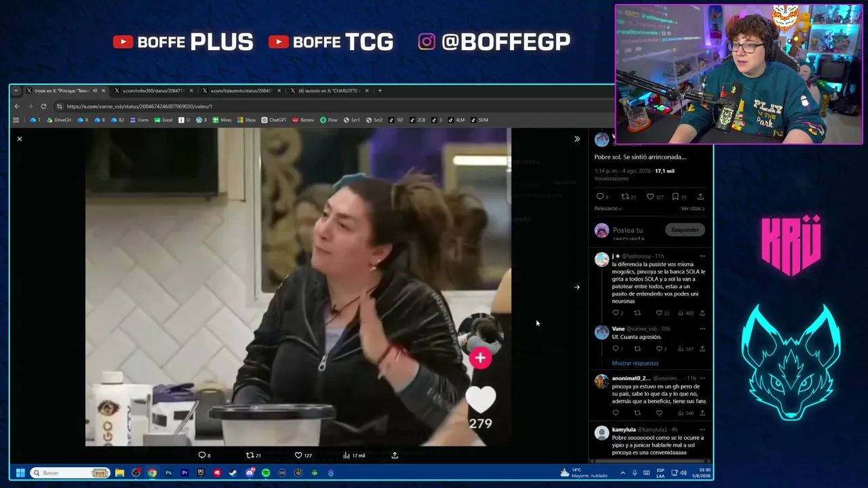The image size is (868, 488).
Task: Tap the white heart on the video overlay
Action: [480, 399]
